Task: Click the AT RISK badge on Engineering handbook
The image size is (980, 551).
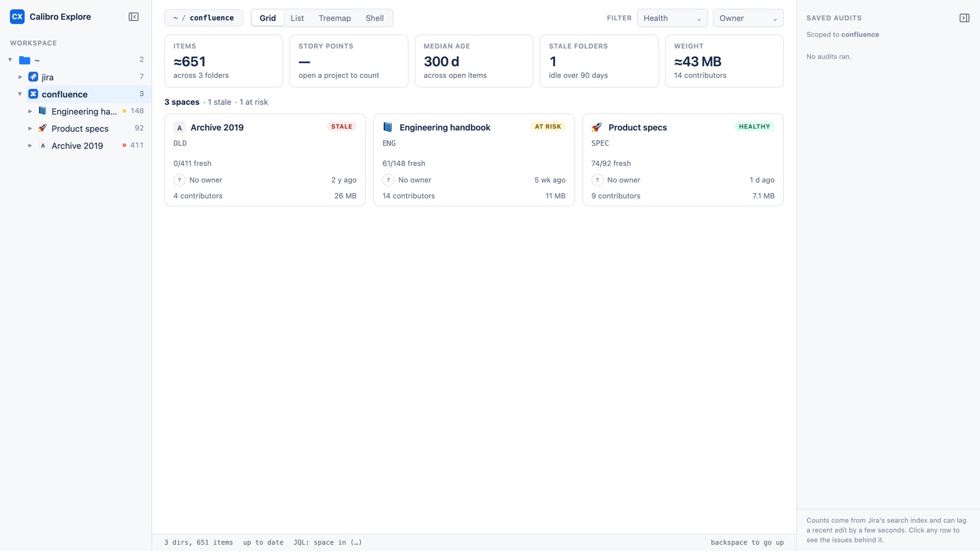Action: tap(548, 127)
